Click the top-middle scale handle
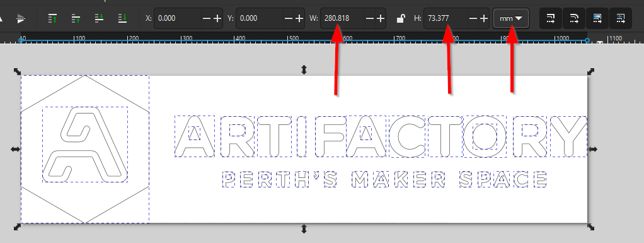644x243 pixels. 304,69
